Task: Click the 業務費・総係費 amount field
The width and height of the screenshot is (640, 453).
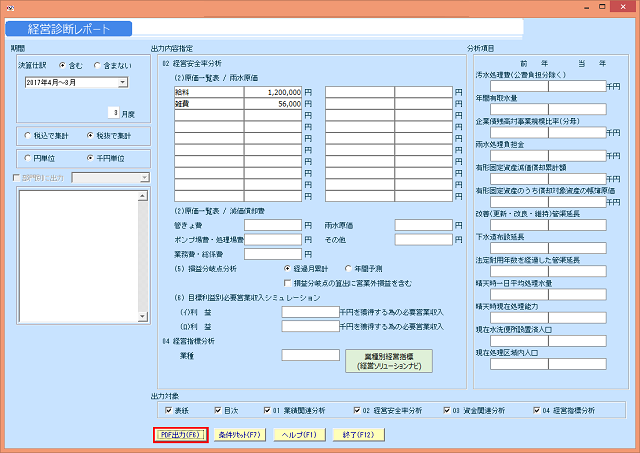Action: [273, 254]
